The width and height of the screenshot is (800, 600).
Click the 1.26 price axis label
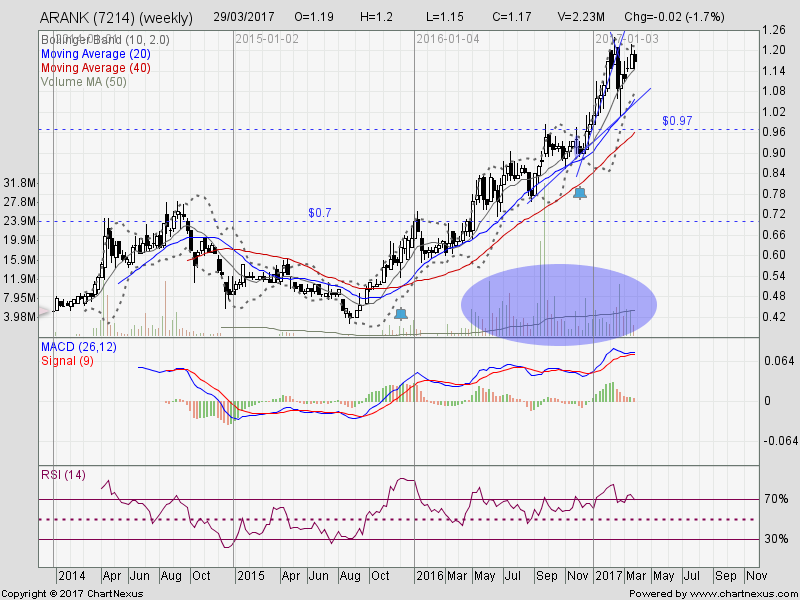pos(773,30)
